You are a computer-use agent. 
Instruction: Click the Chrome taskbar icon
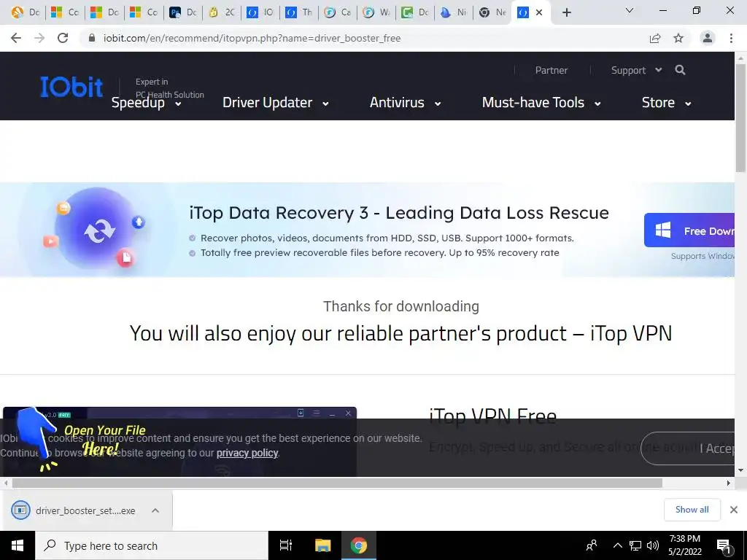pos(359,545)
